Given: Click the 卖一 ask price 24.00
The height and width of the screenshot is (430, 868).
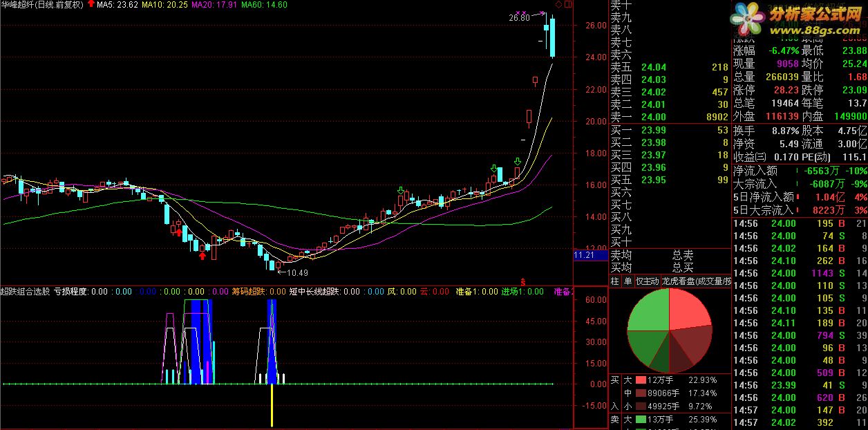Looking at the screenshot, I should [x=653, y=117].
